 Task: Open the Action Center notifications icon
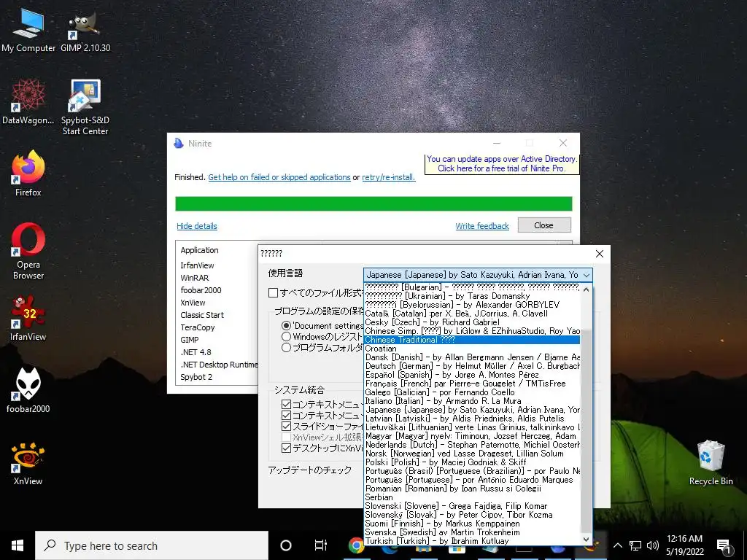click(x=724, y=545)
